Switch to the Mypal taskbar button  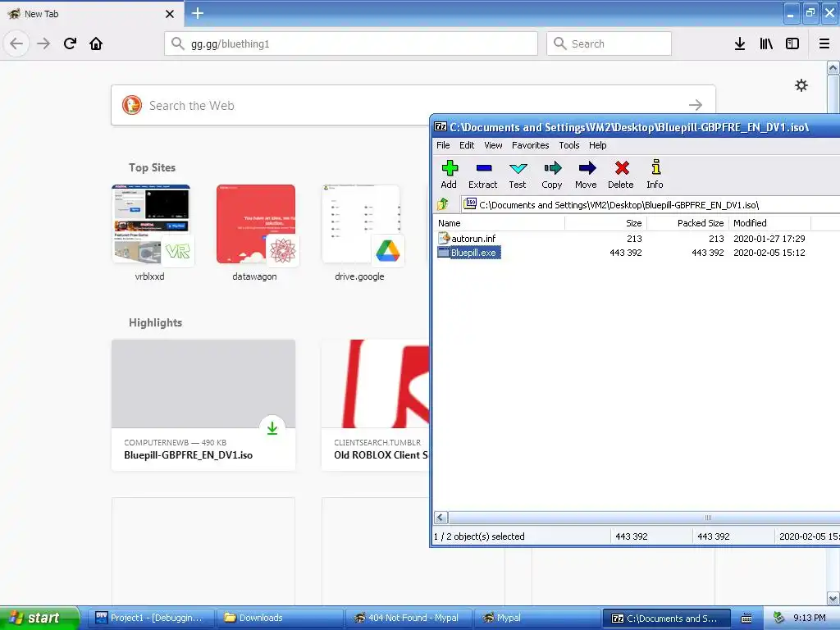tap(538, 618)
